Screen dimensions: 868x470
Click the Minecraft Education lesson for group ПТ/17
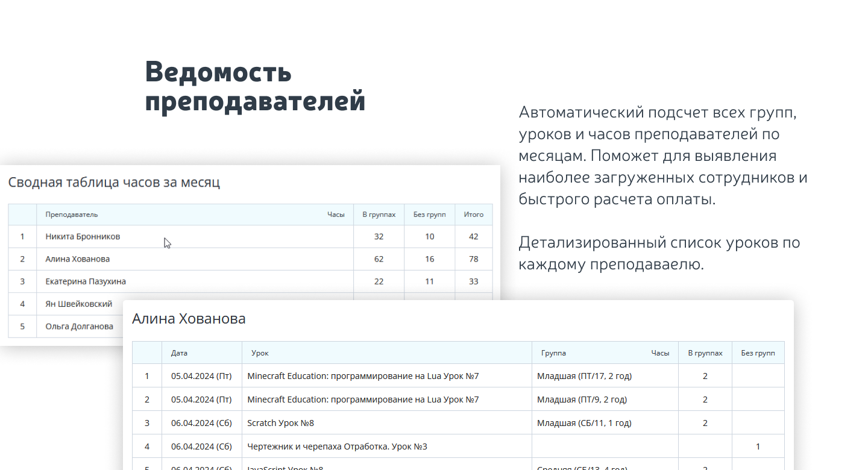pyautogui.click(x=363, y=376)
